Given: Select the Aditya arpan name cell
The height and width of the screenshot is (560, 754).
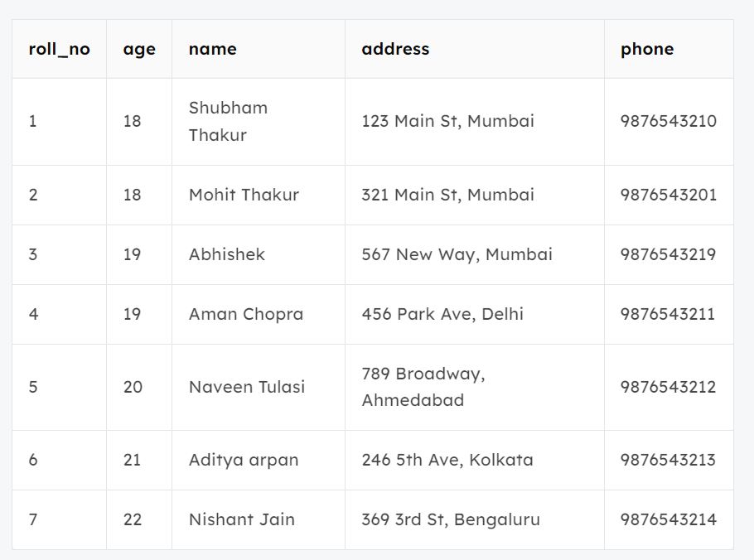Looking at the screenshot, I should tap(244, 460).
